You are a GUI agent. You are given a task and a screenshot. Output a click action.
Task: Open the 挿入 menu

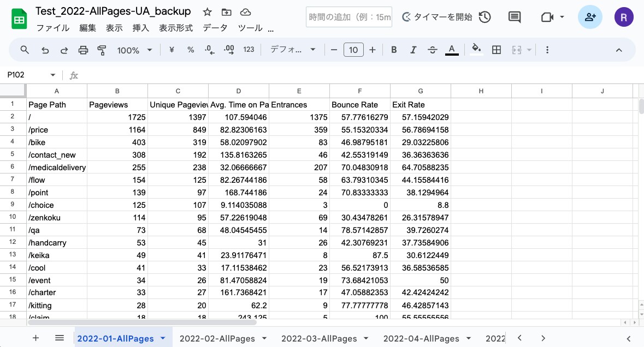(141, 28)
